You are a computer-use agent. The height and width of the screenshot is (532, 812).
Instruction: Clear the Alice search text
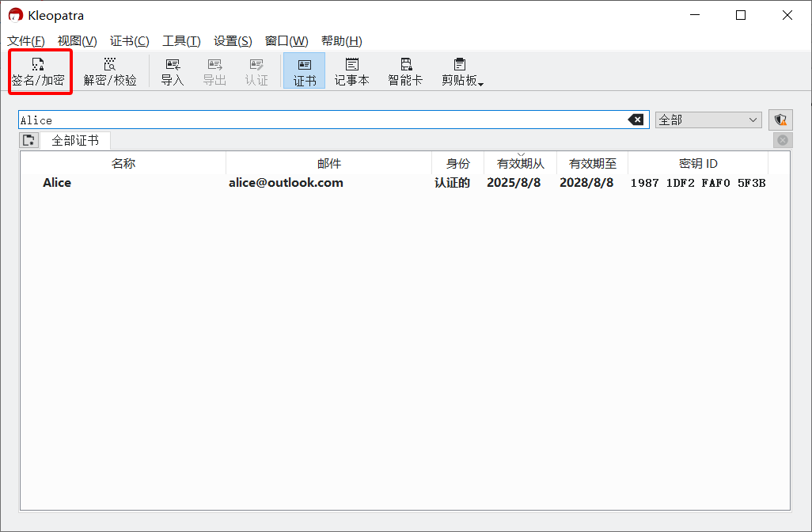pos(636,120)
